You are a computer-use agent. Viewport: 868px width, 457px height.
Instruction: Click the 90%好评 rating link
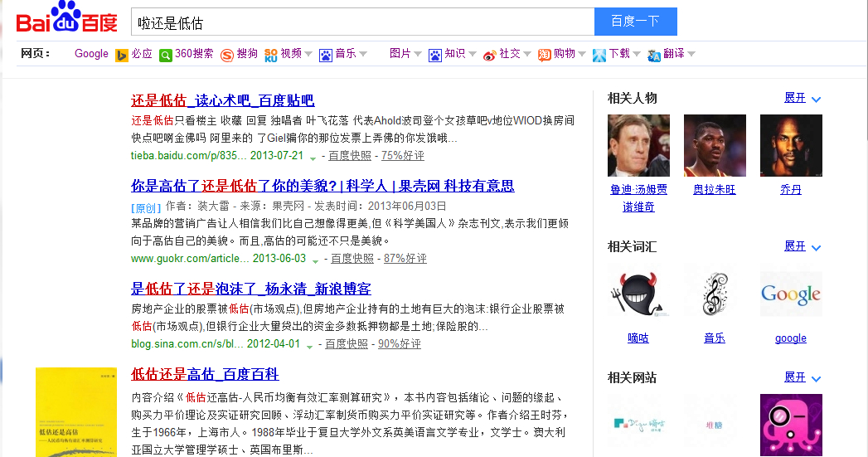[400, 344]
